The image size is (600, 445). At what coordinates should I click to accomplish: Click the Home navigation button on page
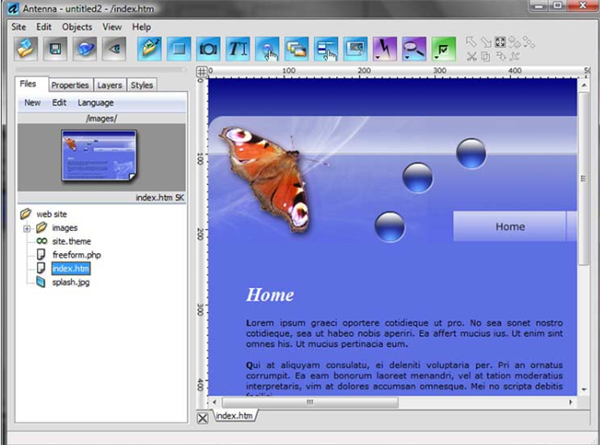point(510,227)
